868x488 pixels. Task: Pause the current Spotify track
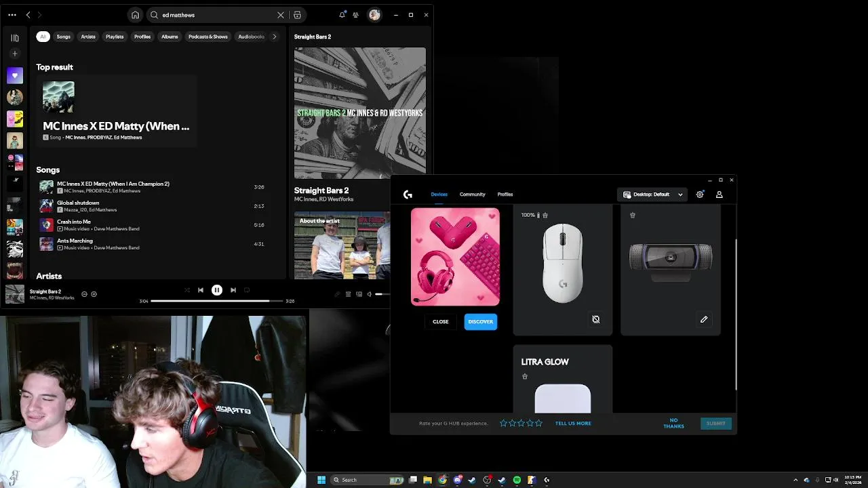[x=217, y=290]
